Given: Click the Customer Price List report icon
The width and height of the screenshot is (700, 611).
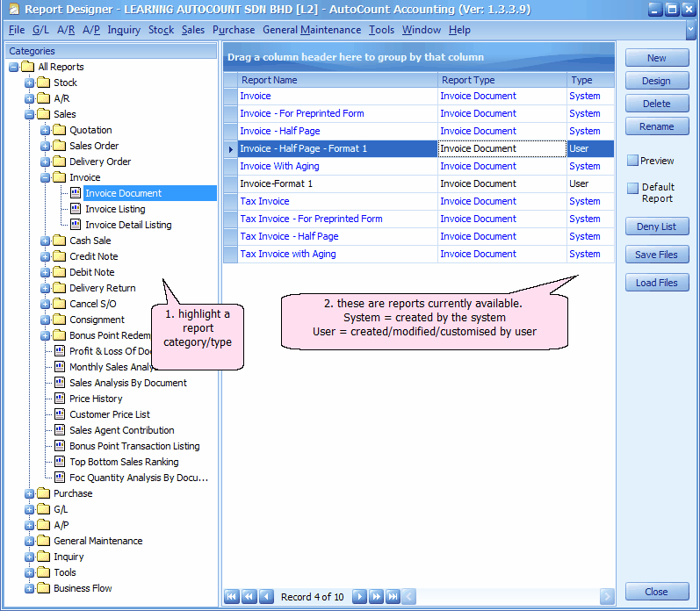Looking at the screenshot, I should tap(60, 414).
